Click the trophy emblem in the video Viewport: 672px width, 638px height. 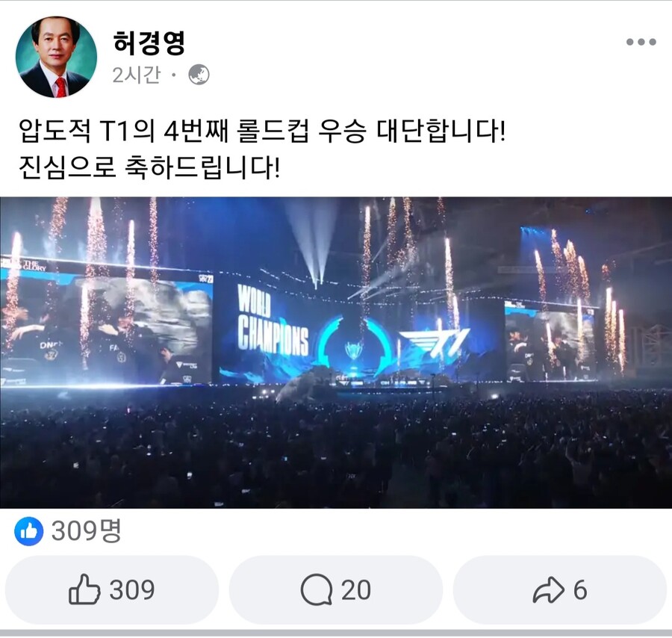[x=355, y=352]
